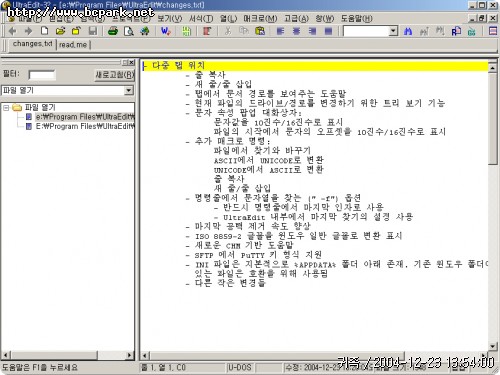Screen dimensions: 500x375
Task: Select the e:\Program Files\UltraEdit tree entry
Action: (85, 117)
